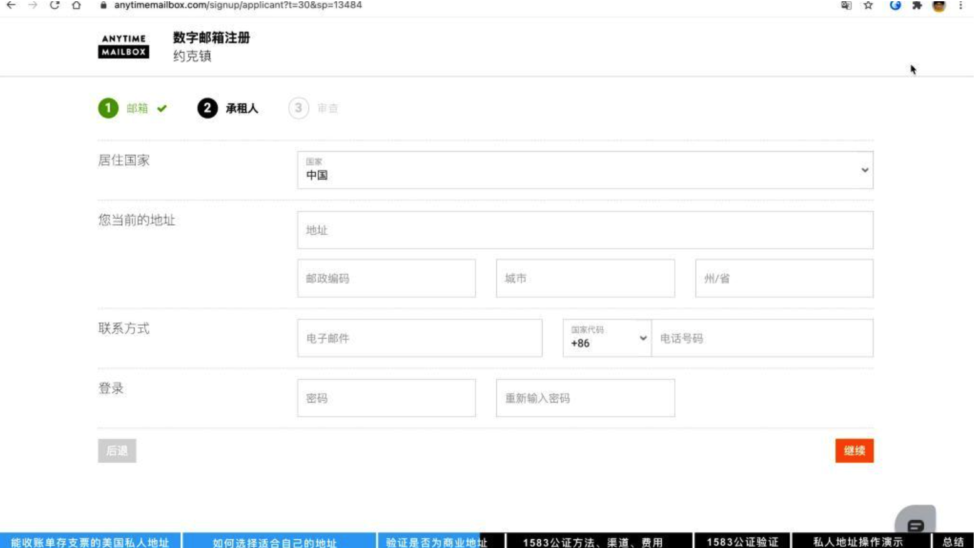Select step 2 承租人 in the progress bar
The height and width of the screenshot is (548, 980).
228,108
